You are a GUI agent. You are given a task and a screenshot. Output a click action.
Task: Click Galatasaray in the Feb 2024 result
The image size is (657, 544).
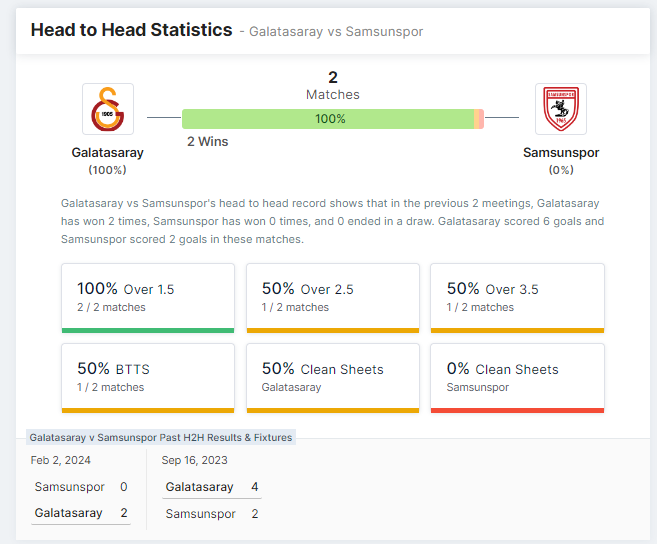point(69,513)
